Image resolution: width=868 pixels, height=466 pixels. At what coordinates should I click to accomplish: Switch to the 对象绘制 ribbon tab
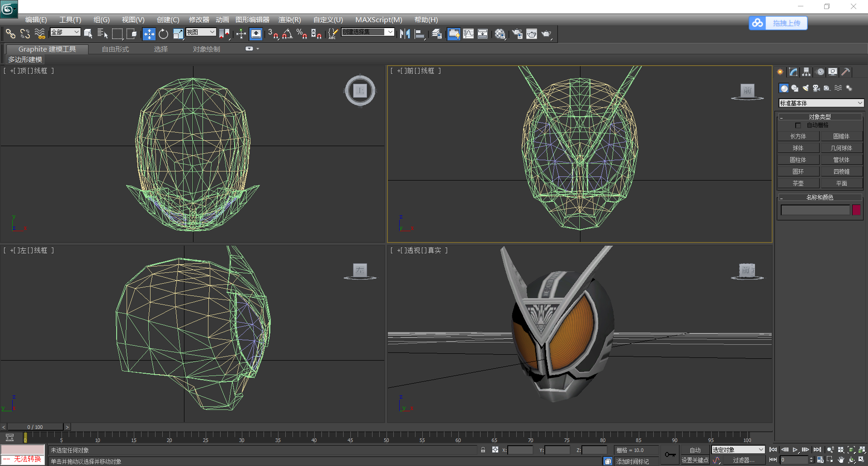point(207,49)
